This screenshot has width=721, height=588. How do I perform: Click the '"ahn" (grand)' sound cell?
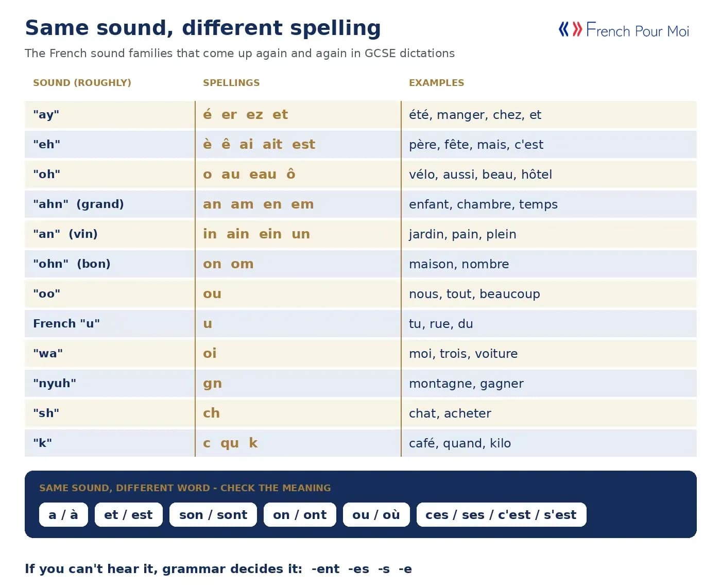pyautogui.click(x=110, y=204)
